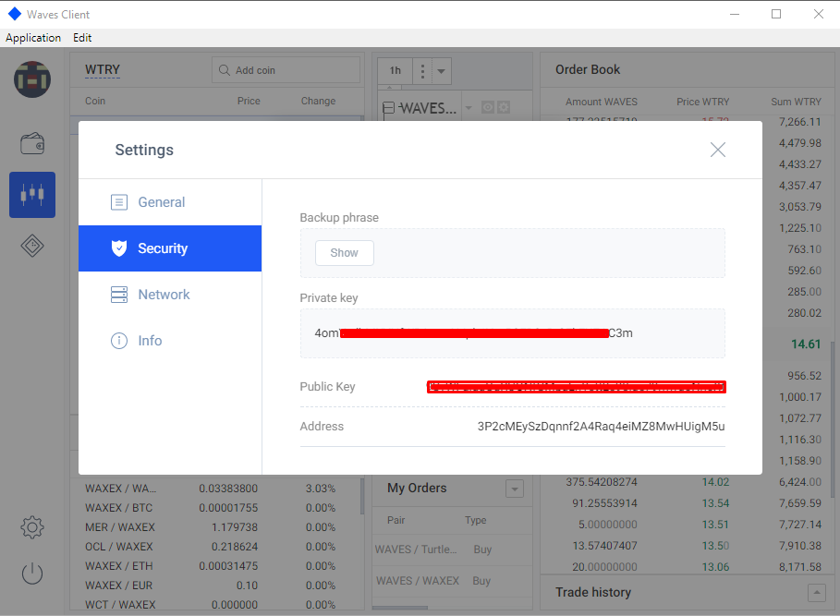Screen dimensions: 840x616
Task: Sort the coin list by the Change column
Action: pos(318,102)
